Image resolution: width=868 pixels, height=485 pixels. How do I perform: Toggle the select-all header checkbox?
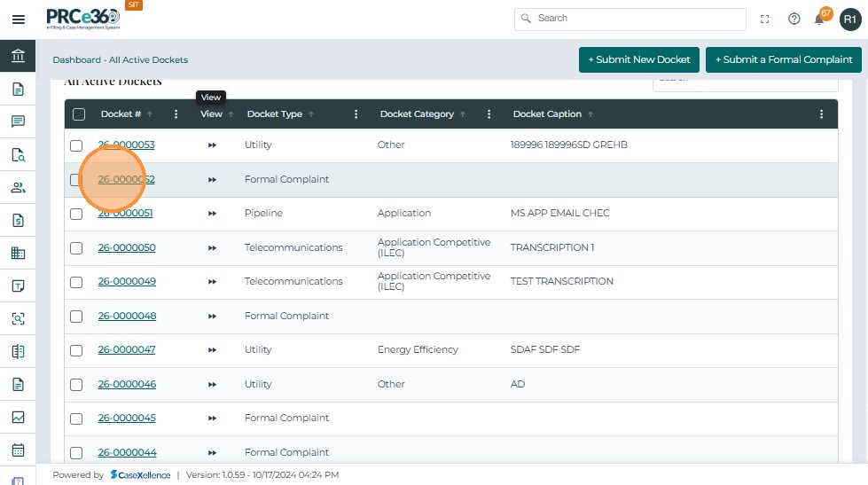(x=79, y=114)
